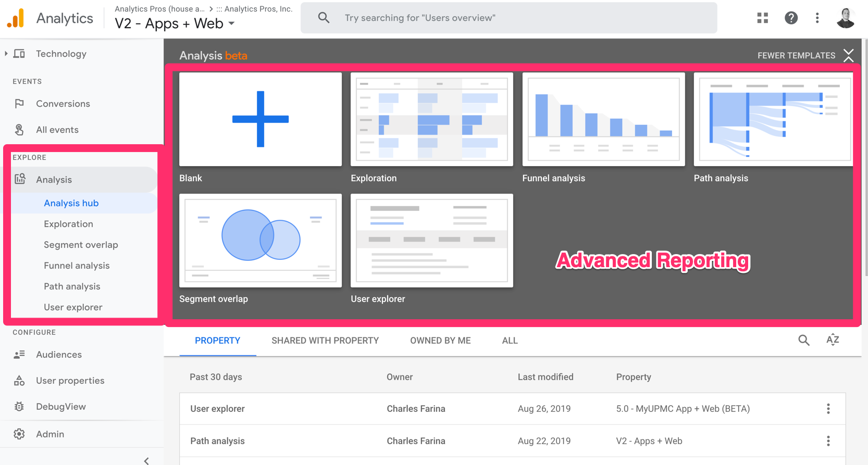
Task: Open Conversions in the sidebar
Action: coord(63,104)
